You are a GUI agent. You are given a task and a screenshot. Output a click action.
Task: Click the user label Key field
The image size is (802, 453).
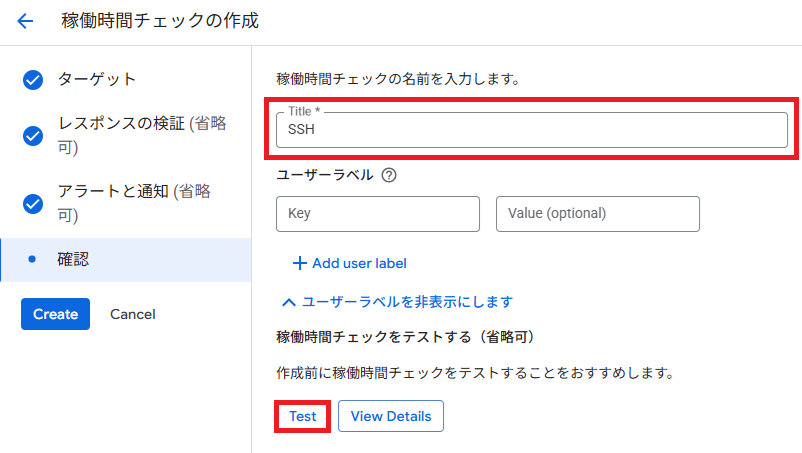tap(377, 213)
